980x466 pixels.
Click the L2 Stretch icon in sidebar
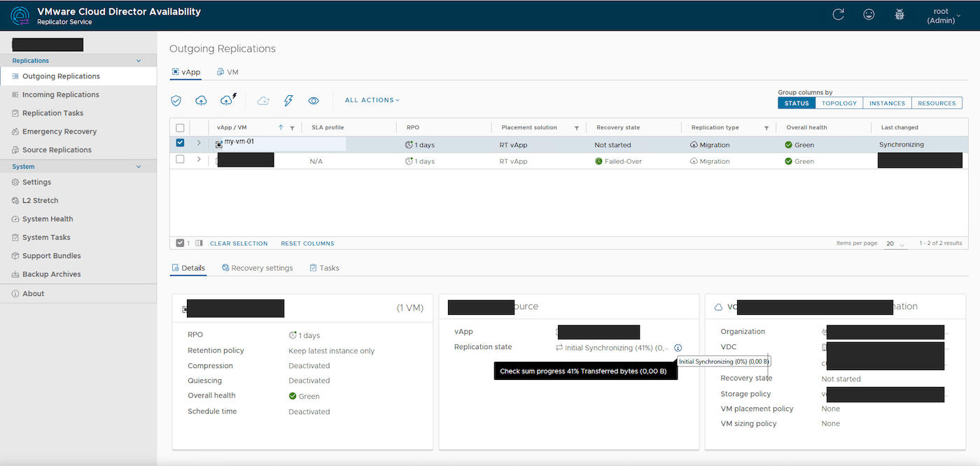[15, 200]
